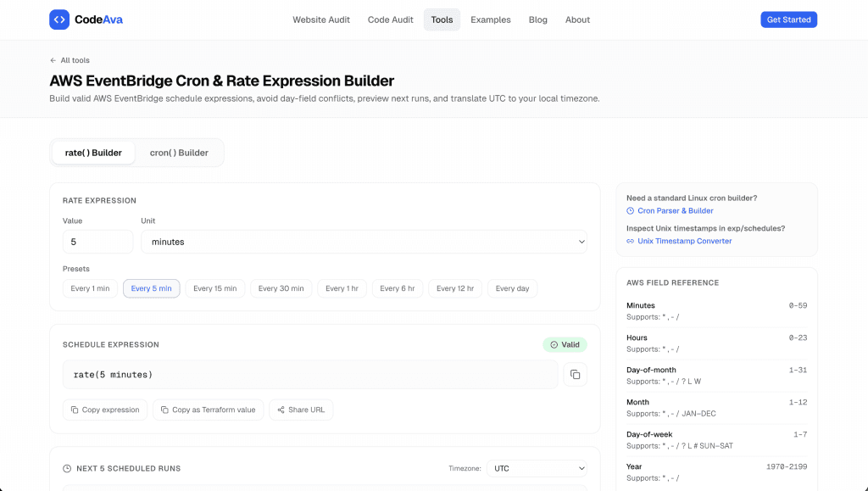Click the clock icon by Next 5 Scheduled Runs
Screen dimensions: 868x491
[67, 468]
